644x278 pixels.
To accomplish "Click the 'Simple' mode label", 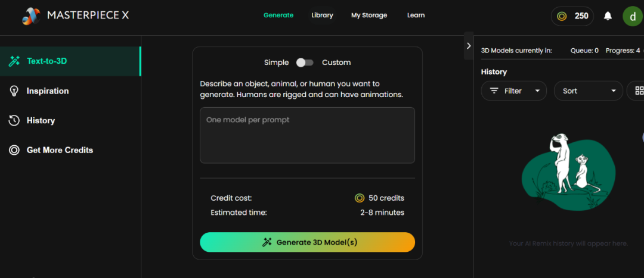I will [x=277, y=63].
